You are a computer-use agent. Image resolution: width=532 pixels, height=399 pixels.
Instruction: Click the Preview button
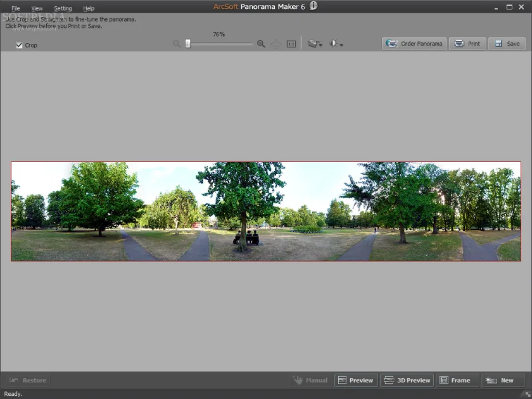(356, 381)
